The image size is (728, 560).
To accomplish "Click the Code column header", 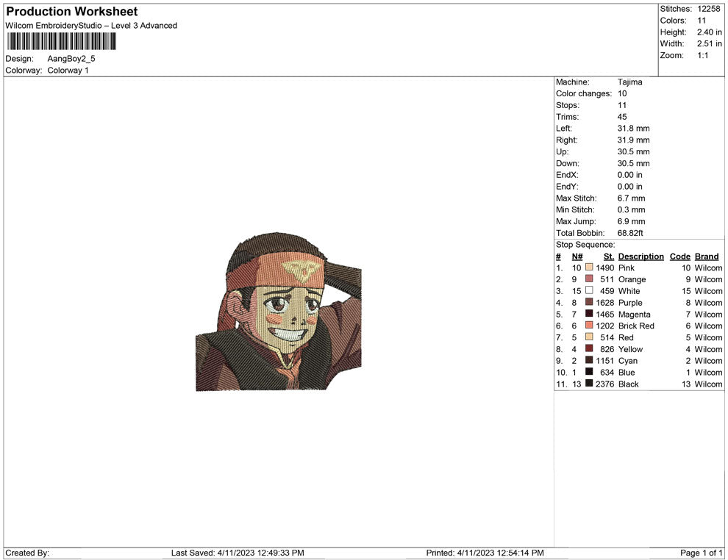I will tap(680, 256).
